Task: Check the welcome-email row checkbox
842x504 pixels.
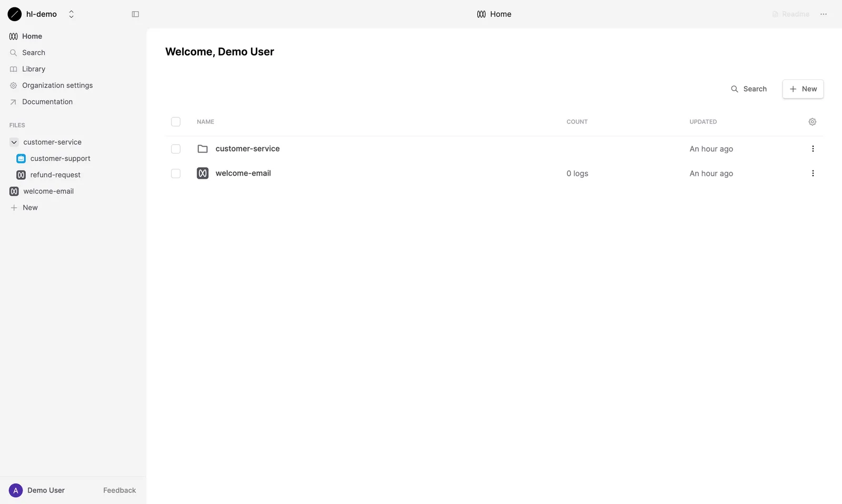Action: tap(176, 174)
